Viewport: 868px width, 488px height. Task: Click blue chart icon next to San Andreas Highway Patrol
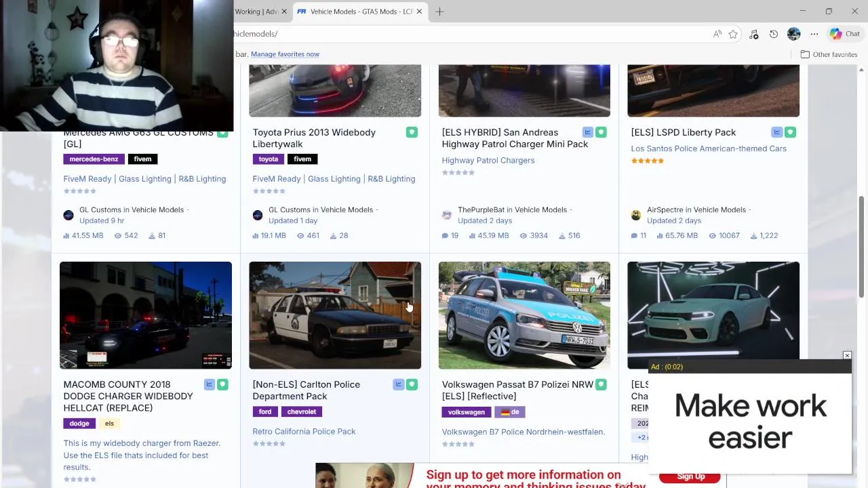587,132
